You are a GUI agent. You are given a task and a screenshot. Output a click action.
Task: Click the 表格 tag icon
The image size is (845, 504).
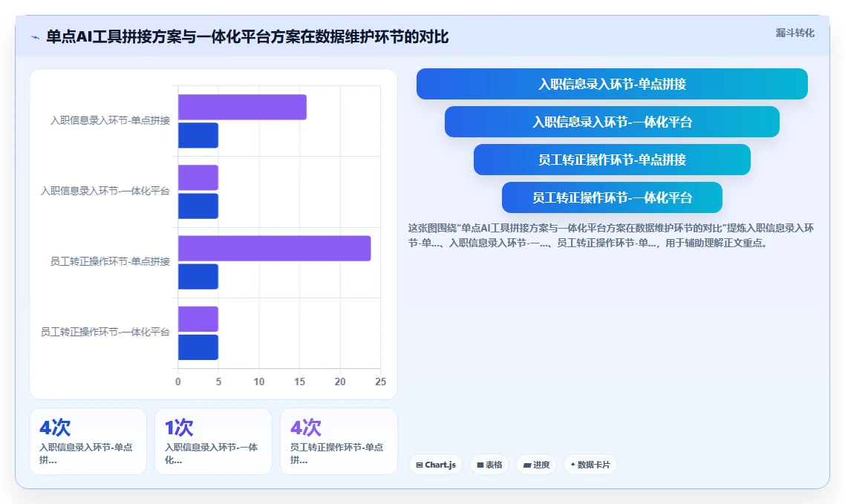coord(480,465)
